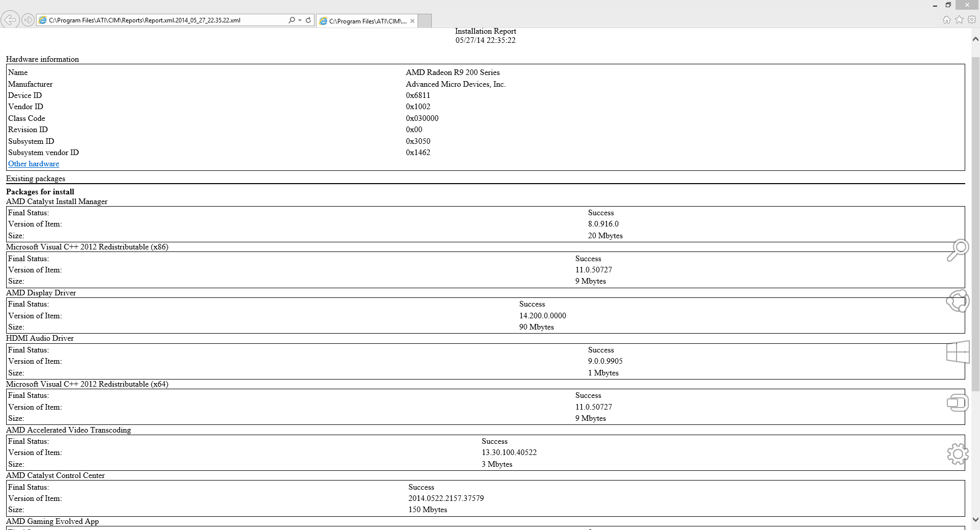Click Success status of Catalyst Install Manager
The image size is (980, 530).
coord(601,213)
